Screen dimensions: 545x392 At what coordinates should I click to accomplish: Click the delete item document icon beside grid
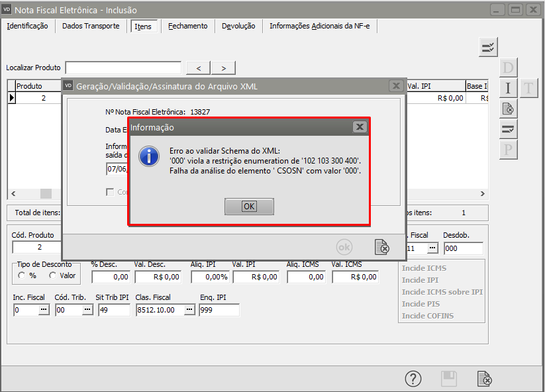pos(508,109)
